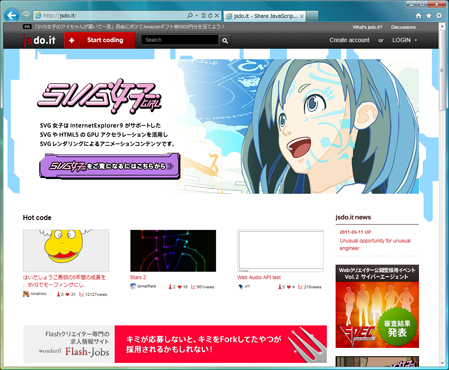Viewport: 449px width, 370px height.
Task: Click the jsdo.it logo
Action: coord(39,40)
